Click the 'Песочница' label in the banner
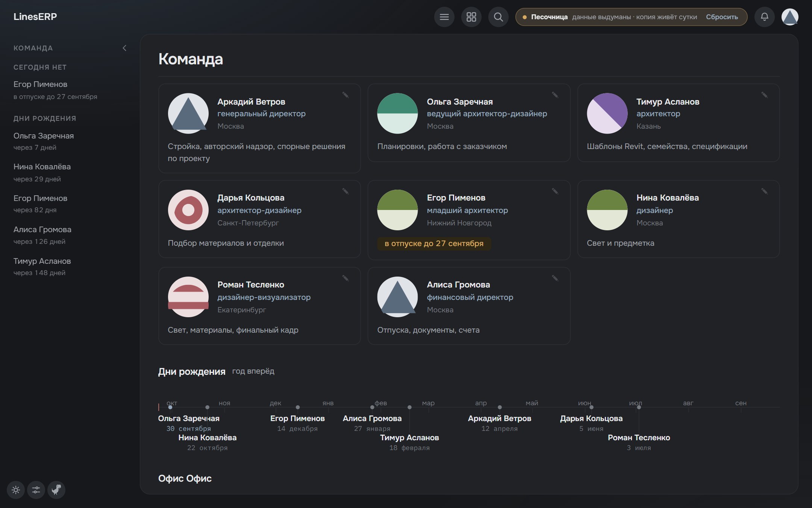Screen dimensions: 812x508 [x=549, y=17]
